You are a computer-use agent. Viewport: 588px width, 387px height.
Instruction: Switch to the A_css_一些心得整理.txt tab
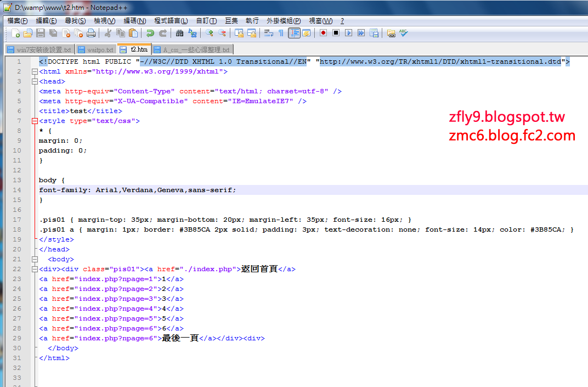[193, 49]
